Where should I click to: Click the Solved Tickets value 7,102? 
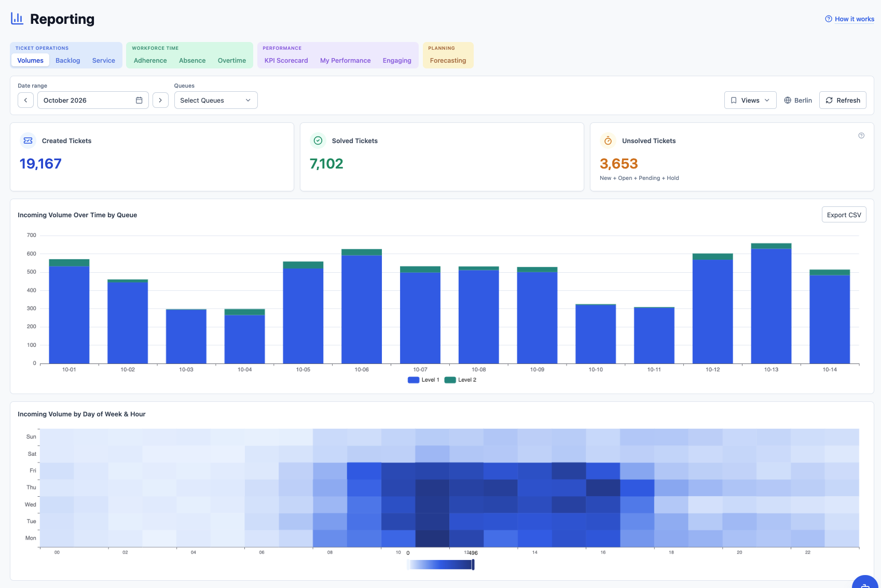click(x=326, y=163)
